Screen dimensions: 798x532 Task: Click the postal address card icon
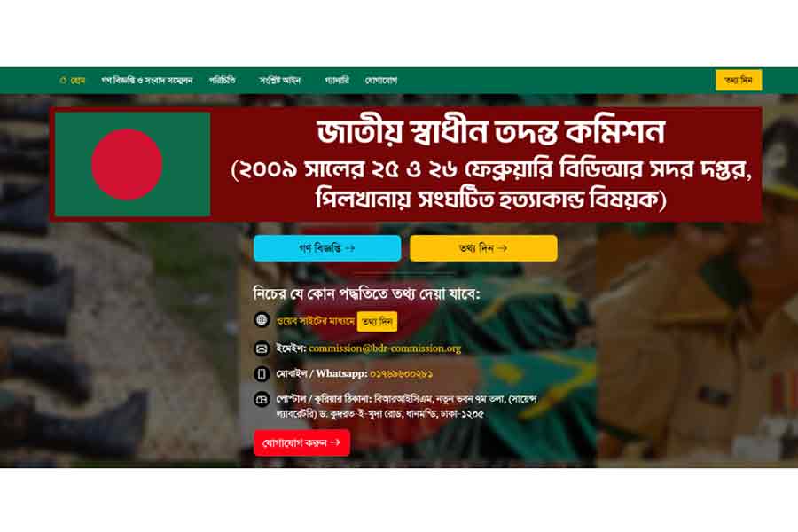pos(262,400)
